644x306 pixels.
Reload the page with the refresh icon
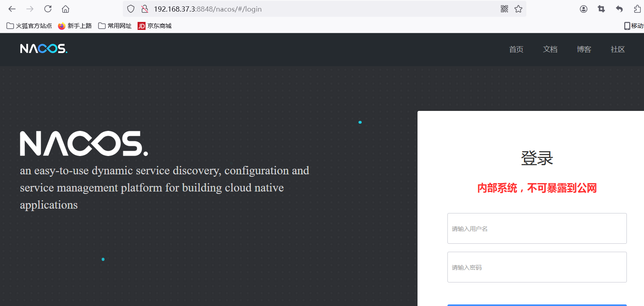(x=48, y=9)
